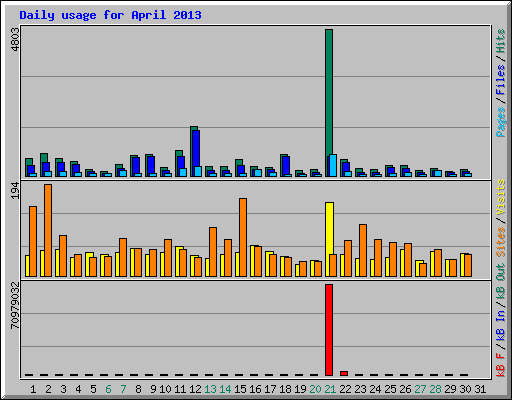Viewport: 512px width, 400px height.
Task: Select the orange sites bar for day 13
Action: pos(213,252)
